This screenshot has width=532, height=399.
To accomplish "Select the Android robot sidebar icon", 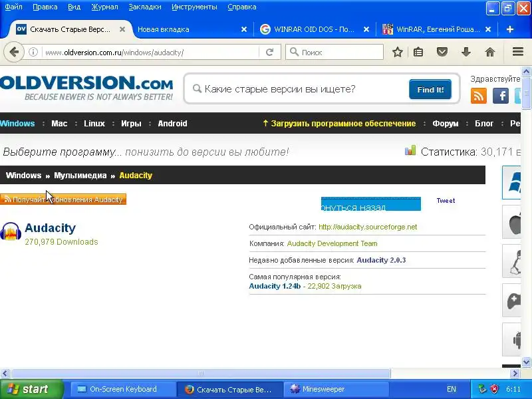I will tap(511, 340).
